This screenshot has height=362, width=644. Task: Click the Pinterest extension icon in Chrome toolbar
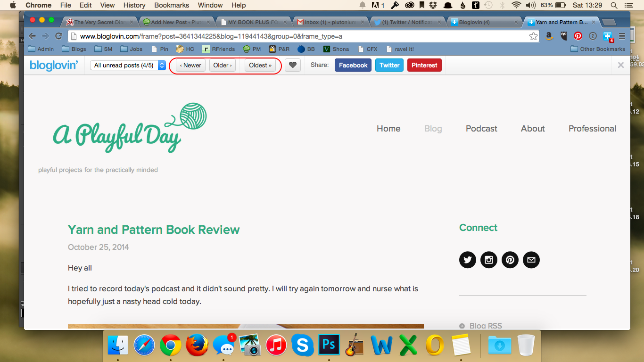578,36
